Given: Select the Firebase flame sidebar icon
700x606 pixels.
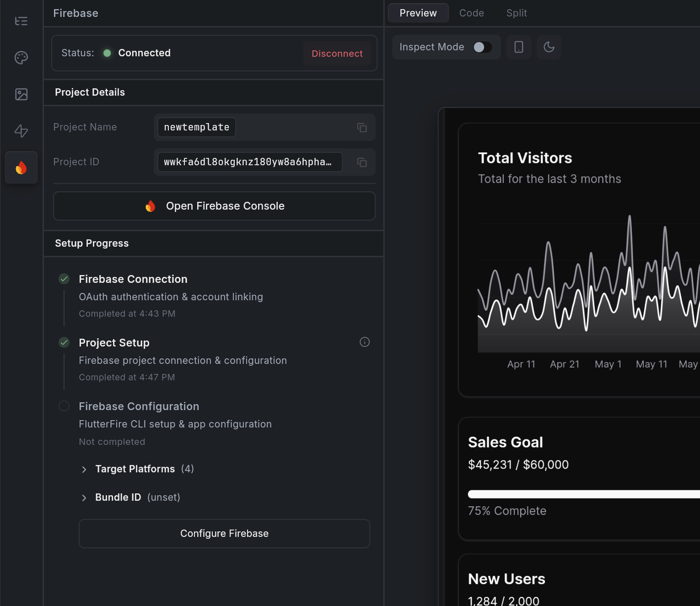Looking at the screenshot, I should coord(21,168).
